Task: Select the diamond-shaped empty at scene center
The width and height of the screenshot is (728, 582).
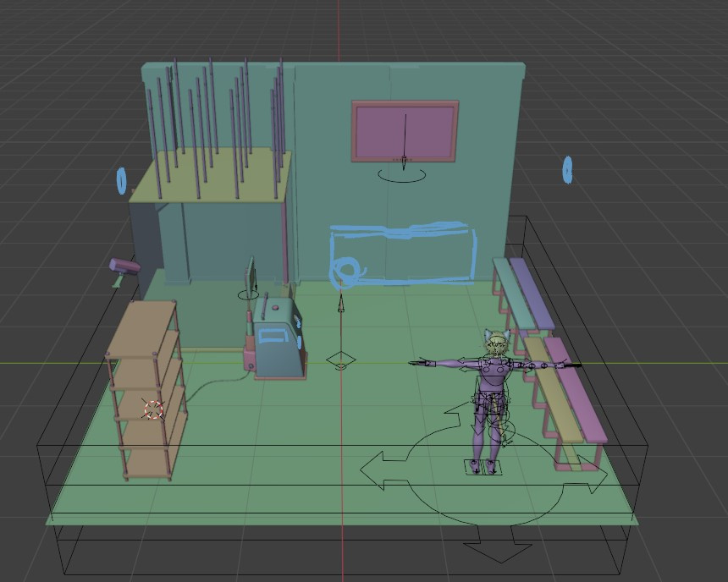Action: pos(341,360)
